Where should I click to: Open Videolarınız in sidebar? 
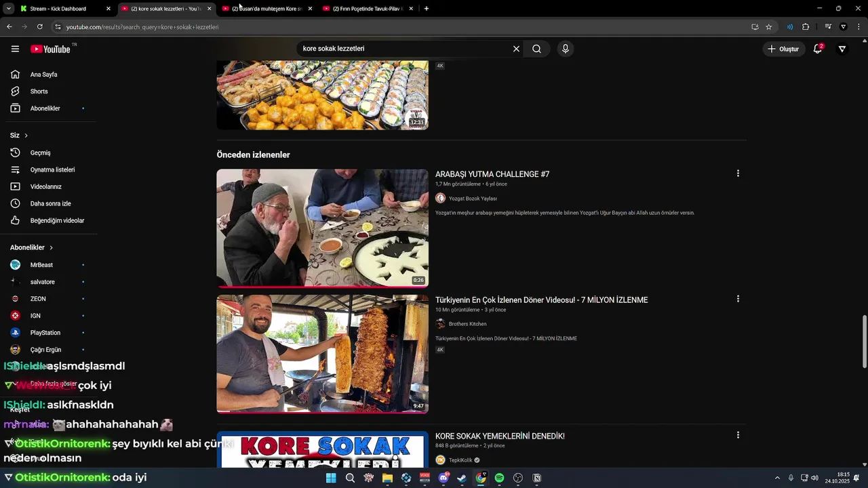(44, 186)
